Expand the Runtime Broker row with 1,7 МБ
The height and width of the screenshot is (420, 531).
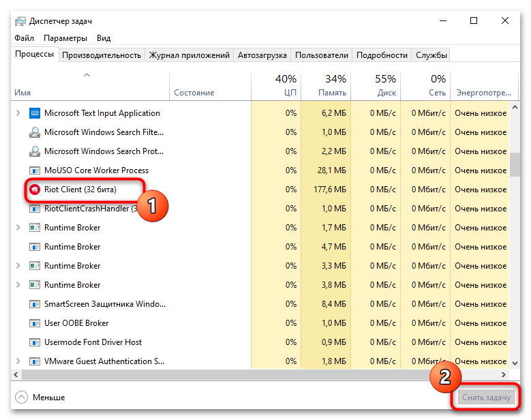[x=18, y=228]
